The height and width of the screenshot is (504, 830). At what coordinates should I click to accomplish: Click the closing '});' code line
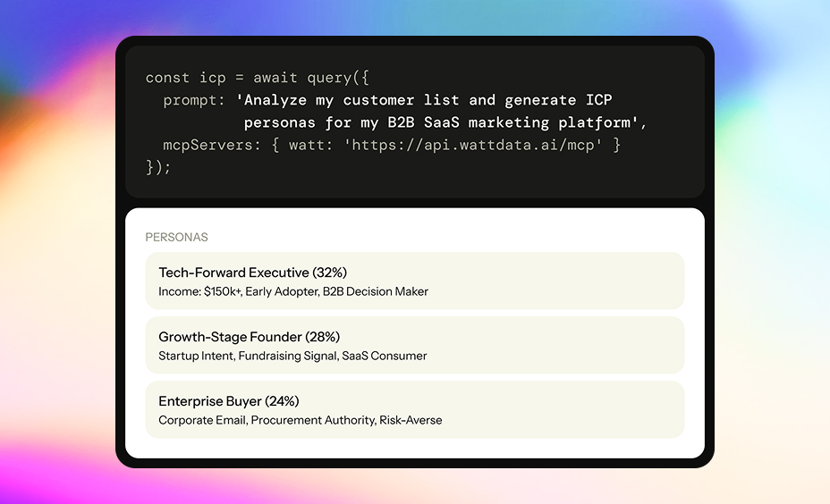pyautogui.click(x=158, y=167)
